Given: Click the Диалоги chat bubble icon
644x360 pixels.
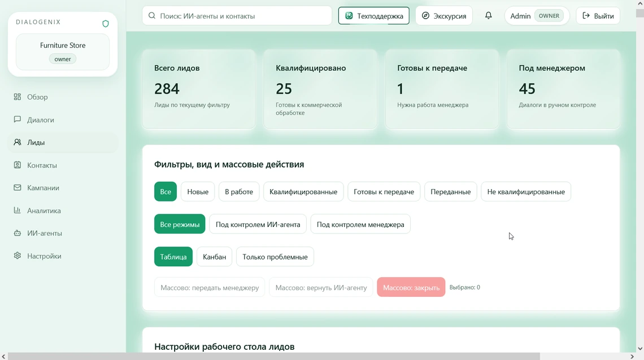Looking at the screenshot, I should tap(18, 119).
